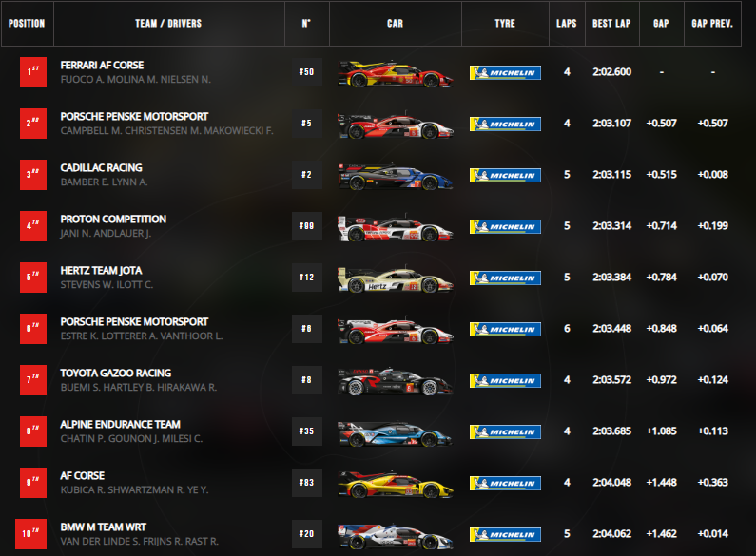Click drivers ESTRE K. LOTTERER A. VANTHOOR L.
756x556 pixels.
(142, 336)
